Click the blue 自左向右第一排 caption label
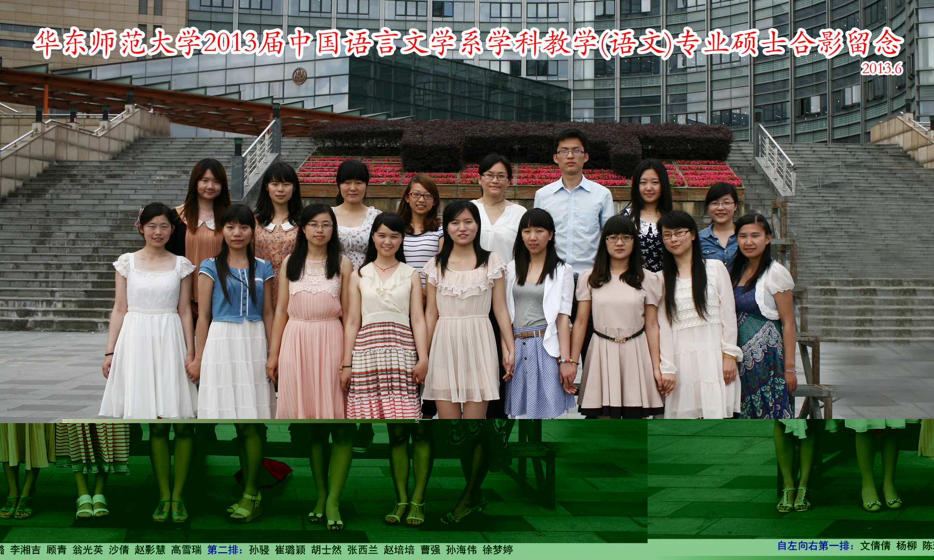 coord(815,546)
